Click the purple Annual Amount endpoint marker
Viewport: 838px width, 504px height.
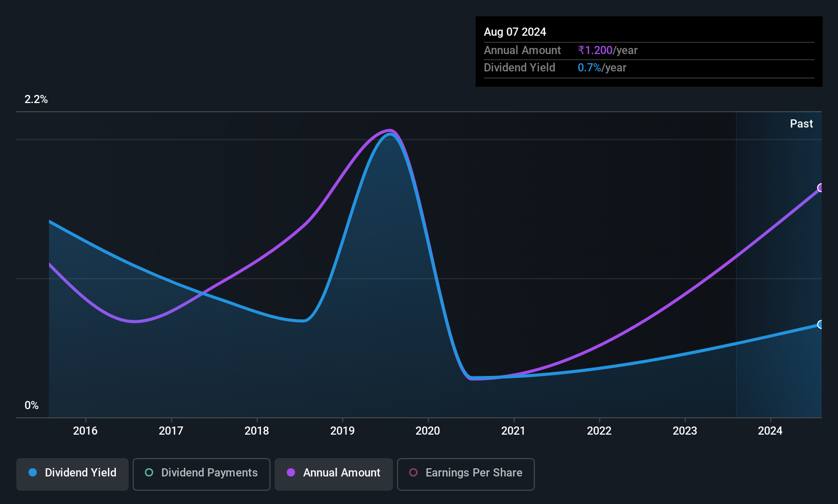[821, 188]
